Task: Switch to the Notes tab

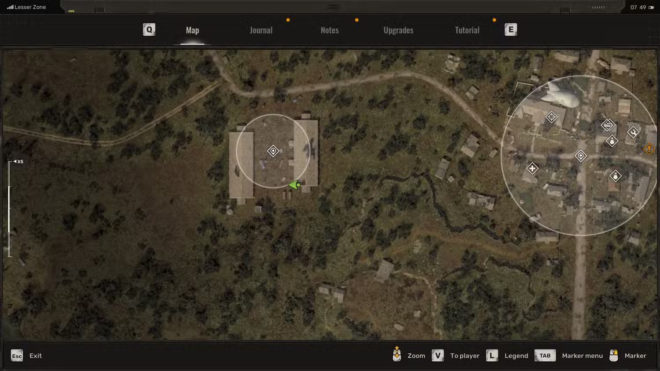Action: 330,30
